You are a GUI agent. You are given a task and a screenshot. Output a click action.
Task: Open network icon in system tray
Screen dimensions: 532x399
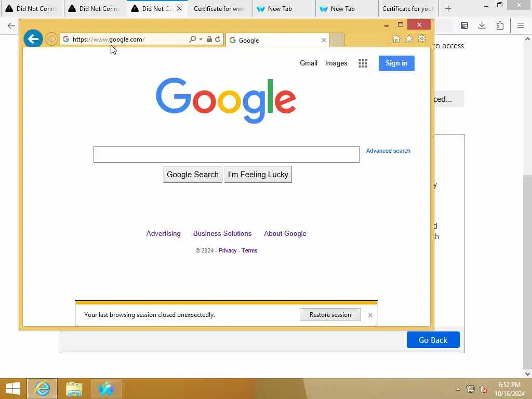coord(470,389)
